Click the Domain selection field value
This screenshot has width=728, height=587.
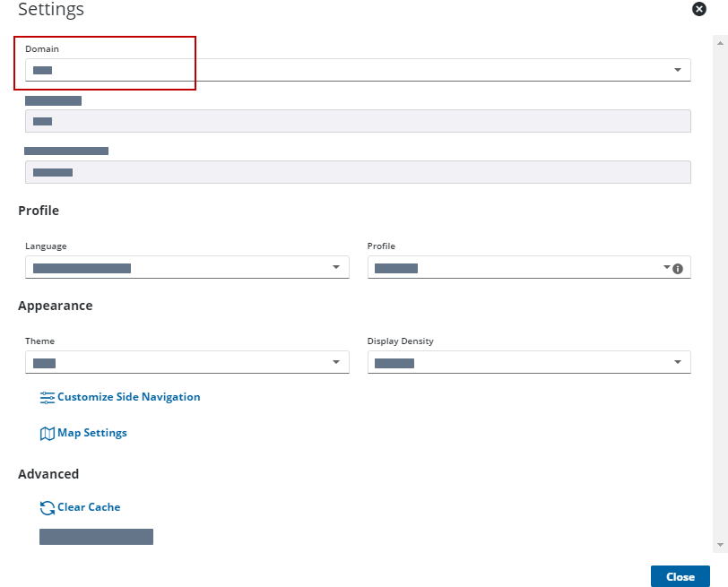tap(43, 70)
